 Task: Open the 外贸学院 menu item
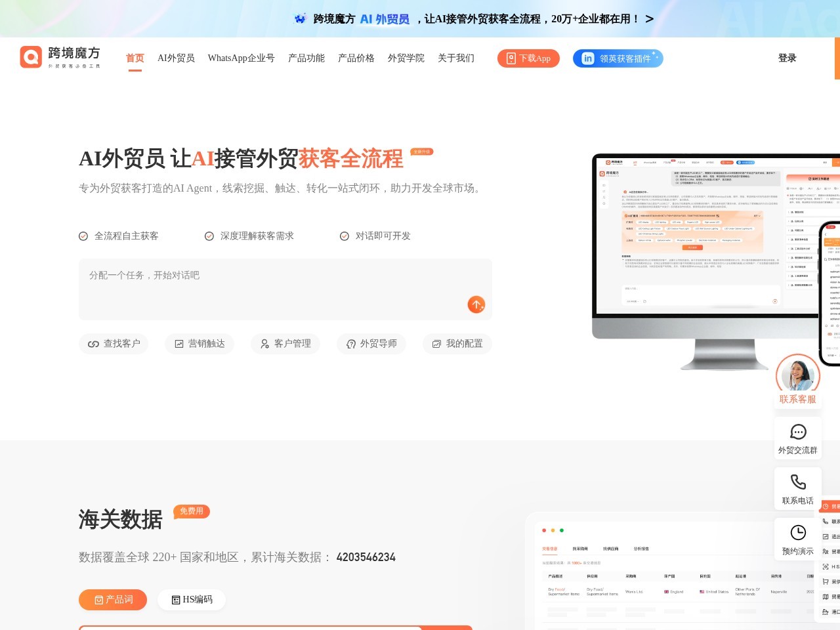[x=407, y=58]
